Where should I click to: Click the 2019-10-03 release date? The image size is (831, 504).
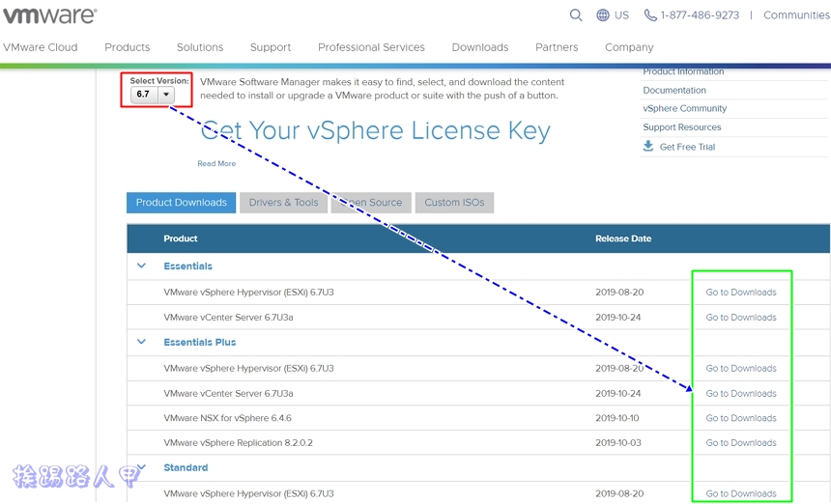click(618, 442)
